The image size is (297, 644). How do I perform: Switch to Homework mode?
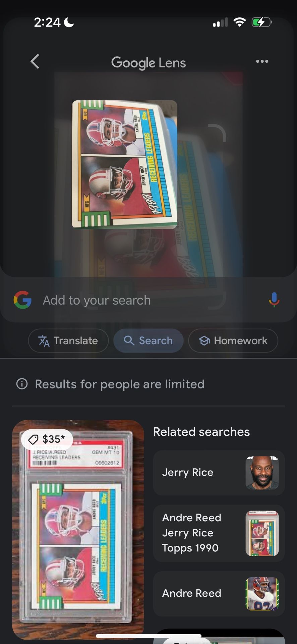[233, 340]
